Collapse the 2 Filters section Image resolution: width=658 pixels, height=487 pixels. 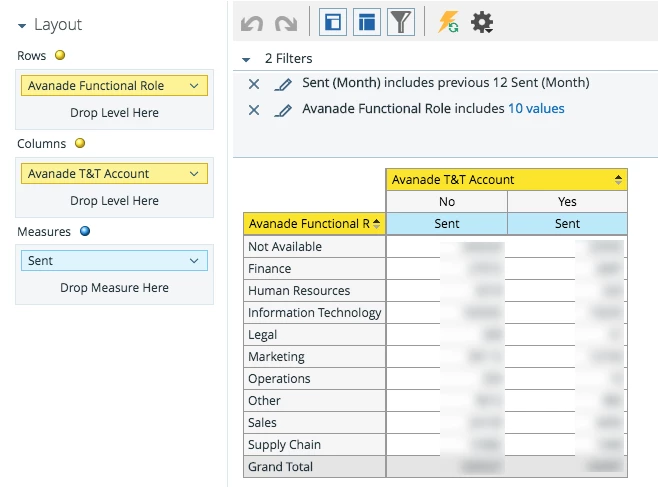click(x=246, y=60)
